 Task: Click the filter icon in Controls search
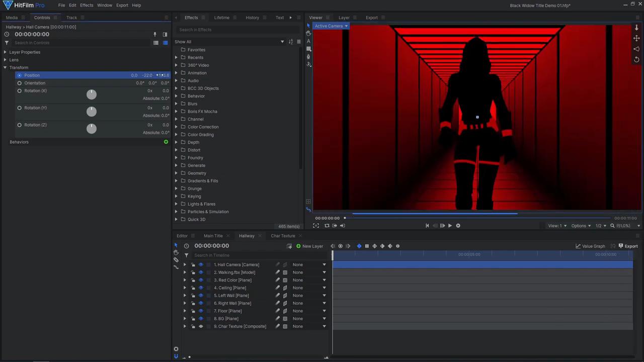pos(7,43)
